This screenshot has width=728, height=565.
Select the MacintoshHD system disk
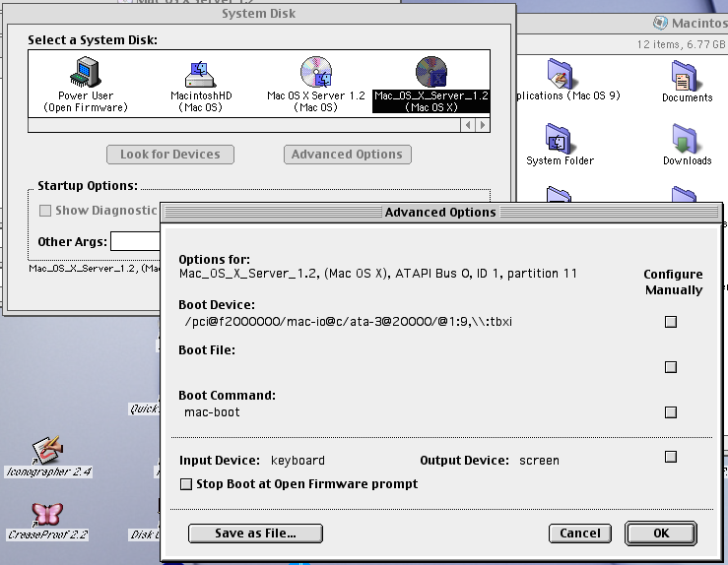coord(200,74)
